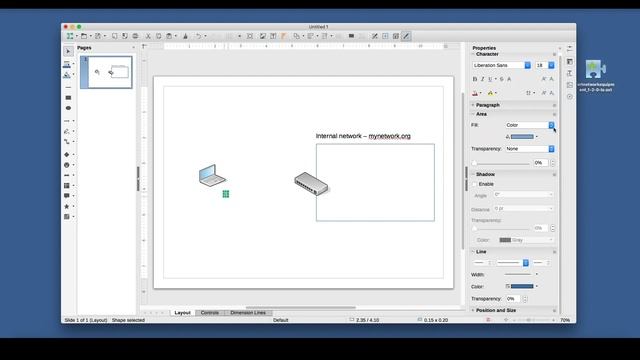Click the Default style status bar entry
Image resolution: width=640 pixels, height=360 pixels.
(x=280, y=320)
